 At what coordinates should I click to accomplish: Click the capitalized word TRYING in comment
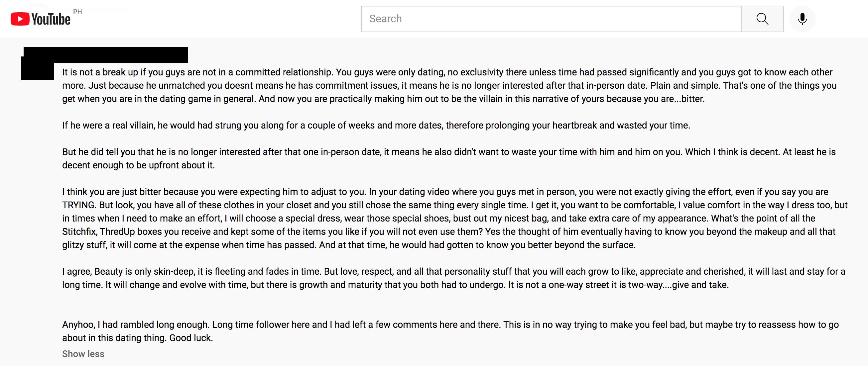[79, 205]
